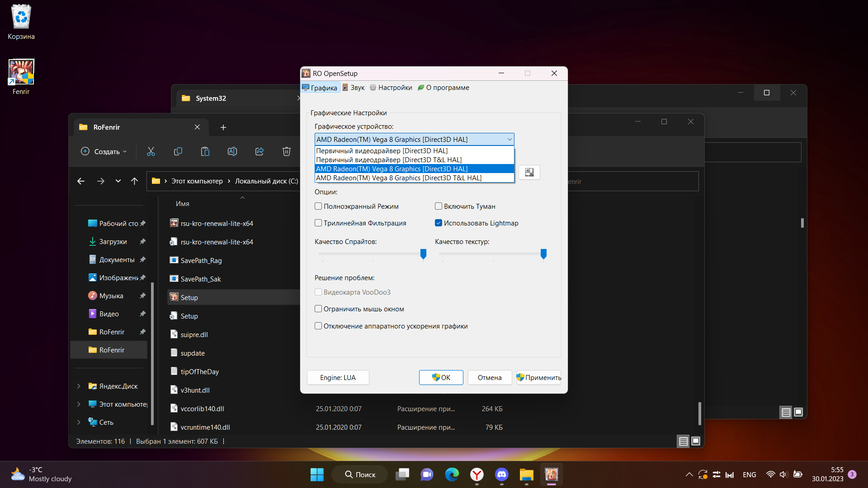868x488 pixels.
Task: Switch to large thumbnails view in the RoFenrir status bar
Action: (x=696, y=441)
